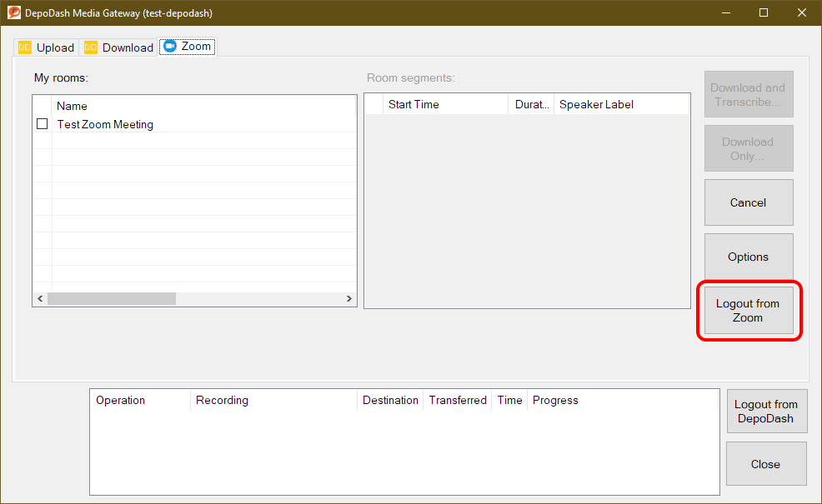Click the Close button at bottom right

[x=766, y=464]
